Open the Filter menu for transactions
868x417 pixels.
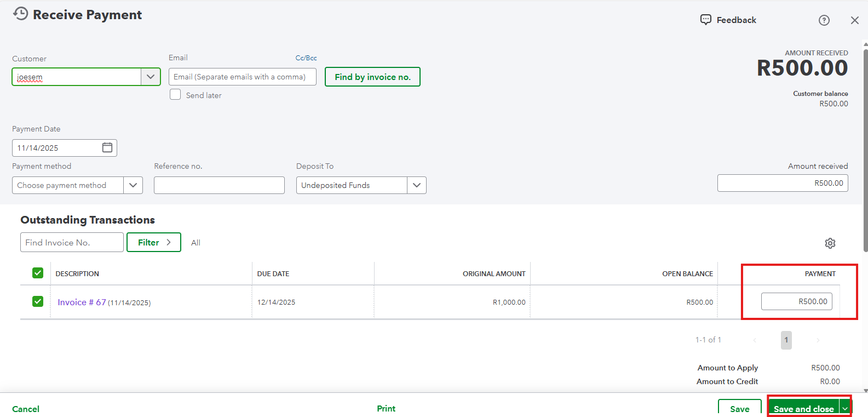click(x=154, y=242)
